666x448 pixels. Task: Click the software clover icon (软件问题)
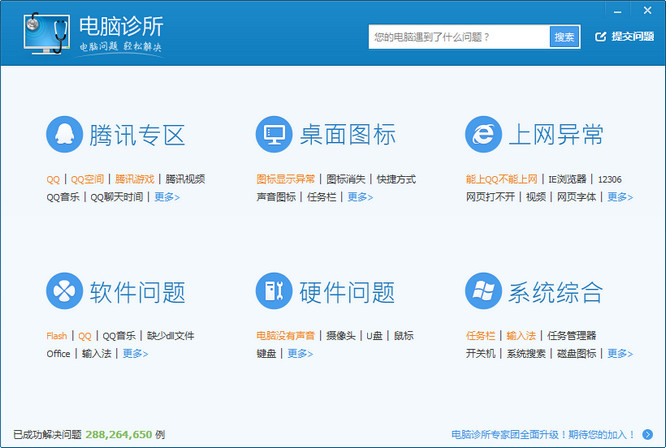click(x=63, y=291)
